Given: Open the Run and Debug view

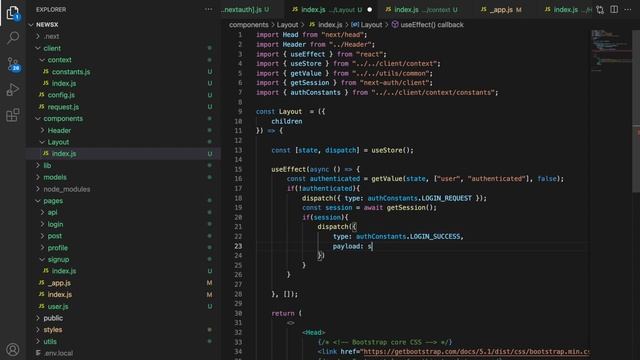Looking at the screenshot, I should (13, 89).
